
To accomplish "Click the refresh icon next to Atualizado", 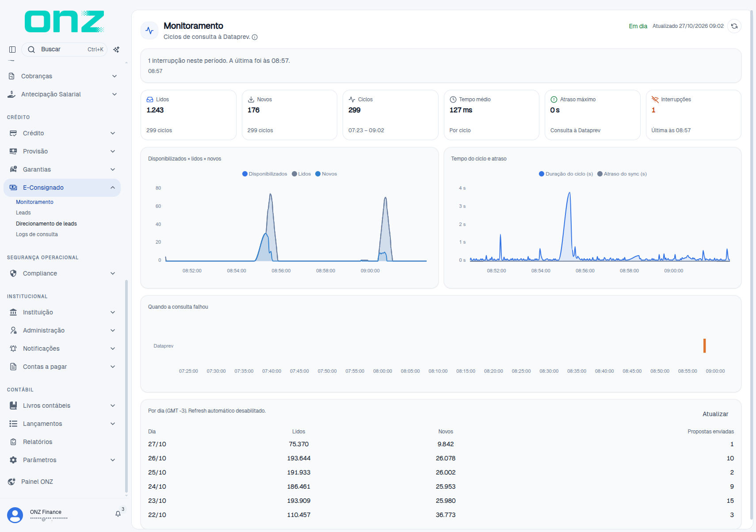I will point(734,26).
